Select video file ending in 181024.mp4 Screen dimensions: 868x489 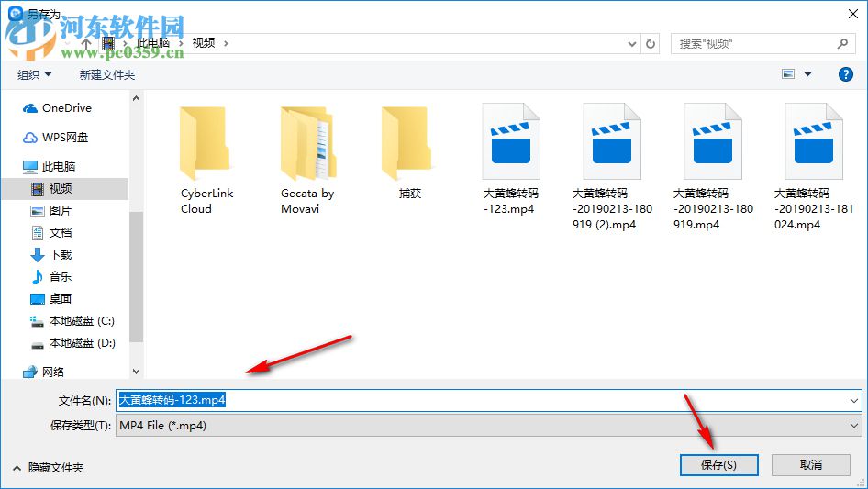(813, 166)
